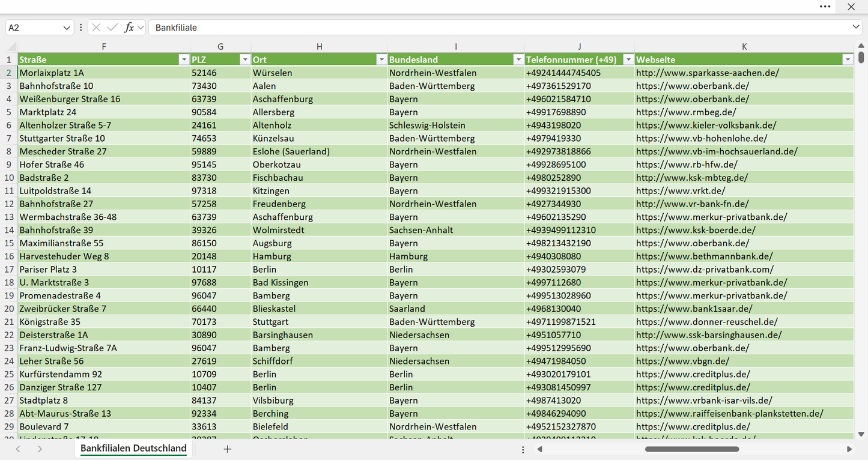Select the Blieskastel cell
The width and height of the screenshot is (868, 460).
click(320, 309)
